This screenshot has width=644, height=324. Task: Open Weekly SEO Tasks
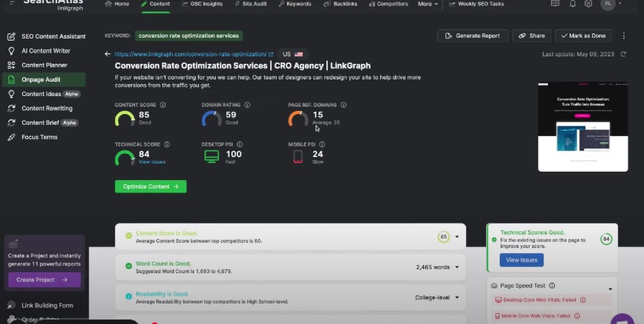point(476,4)
